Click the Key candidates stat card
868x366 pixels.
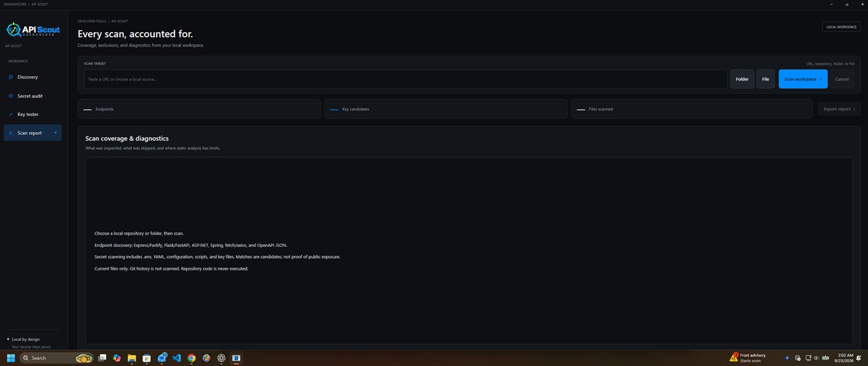445,109
